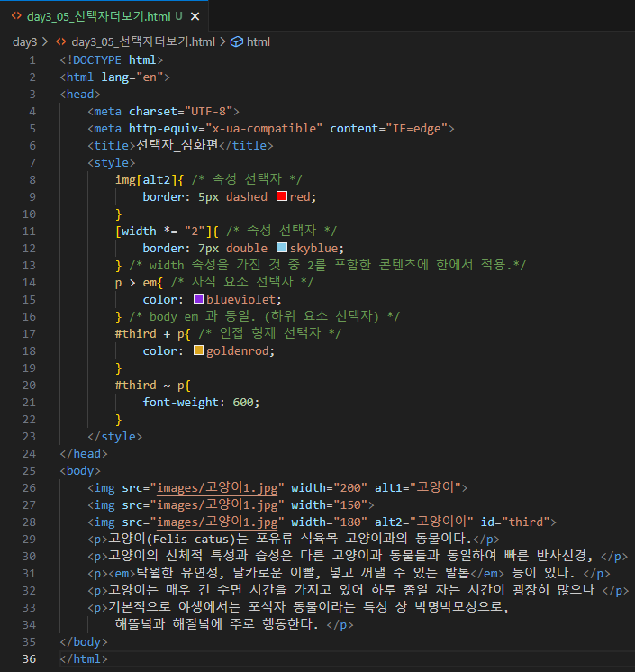Click the paragraph starting 고양이(Felis catus)는

(x=294, y=539)
